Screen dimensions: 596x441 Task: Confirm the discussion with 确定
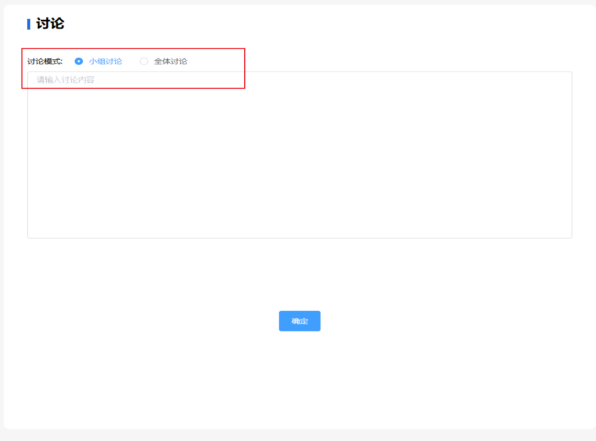(x=300, y=321)
